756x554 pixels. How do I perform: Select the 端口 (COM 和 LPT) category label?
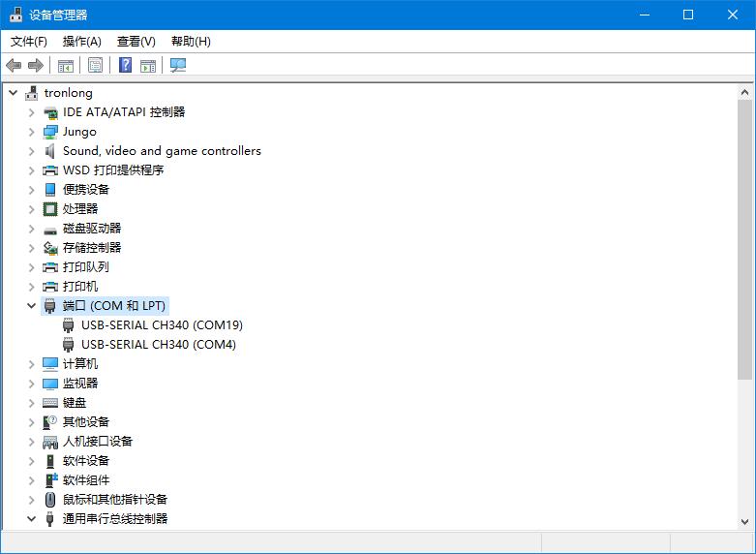114,306
